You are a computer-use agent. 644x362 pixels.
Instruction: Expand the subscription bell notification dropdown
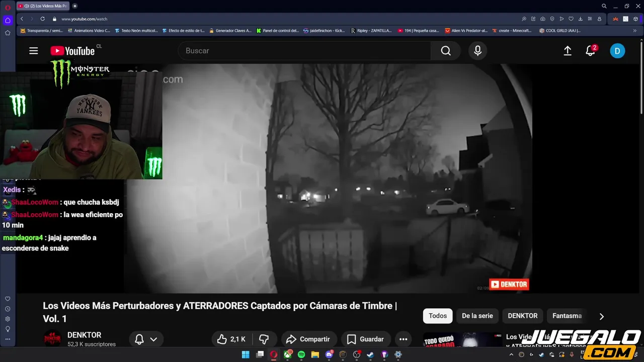[x=146, y=339]
